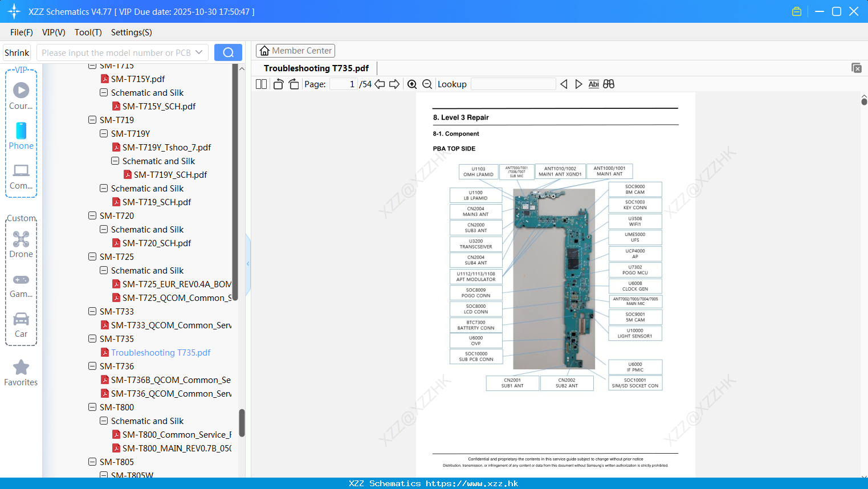The image size is (868, 489).
Task: Click the PDF viewer scrollbar thumb
Action: 864,101
